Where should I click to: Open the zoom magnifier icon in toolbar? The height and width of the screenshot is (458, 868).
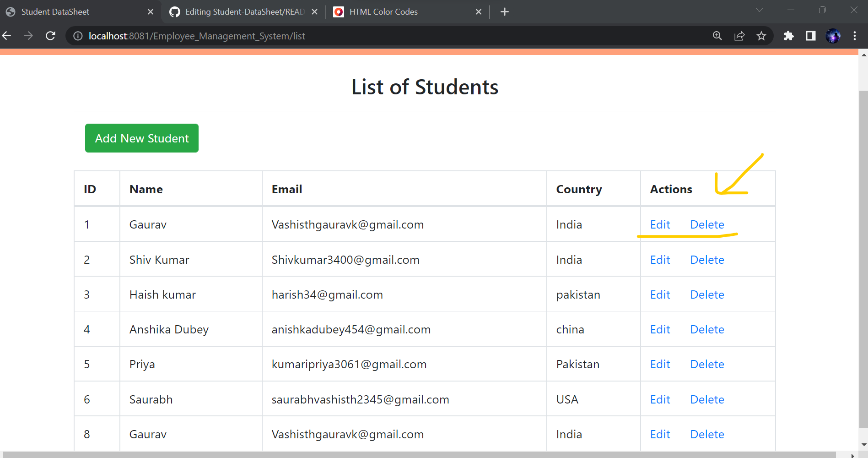[x=717, y=36]
